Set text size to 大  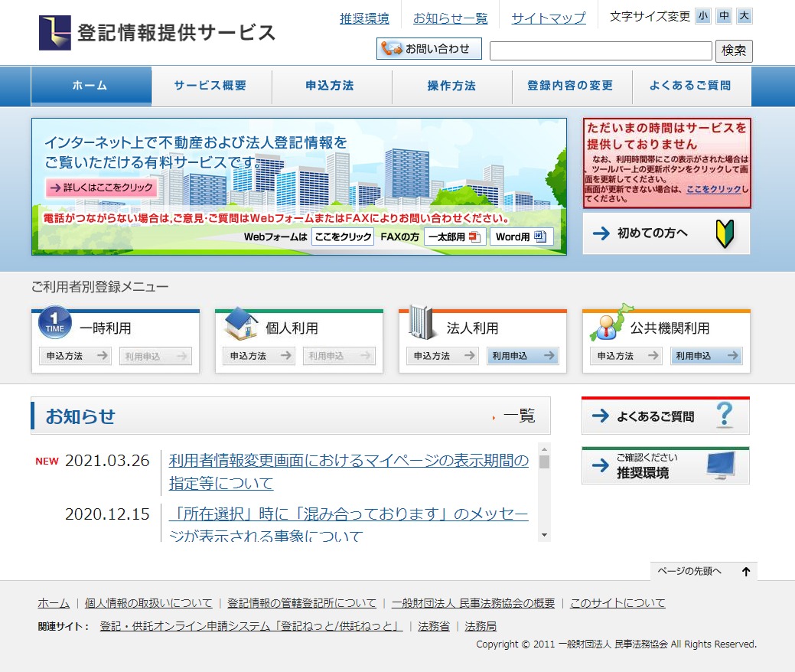pos(744,16)
